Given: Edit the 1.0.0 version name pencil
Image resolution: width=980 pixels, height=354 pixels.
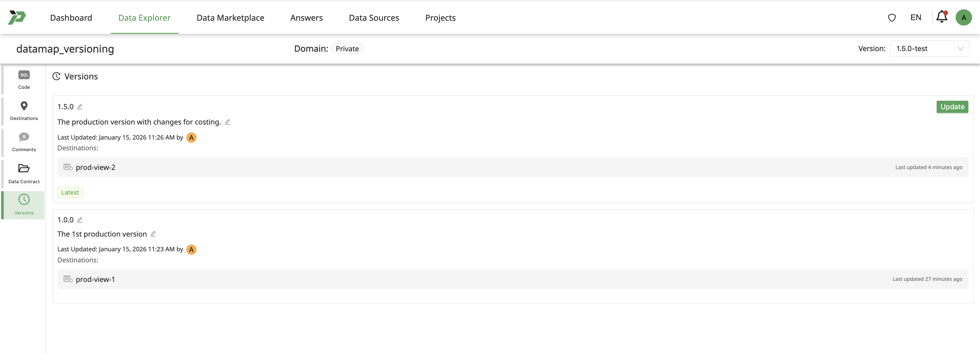Looking at the screenshot, I should [x=79, y=220].
